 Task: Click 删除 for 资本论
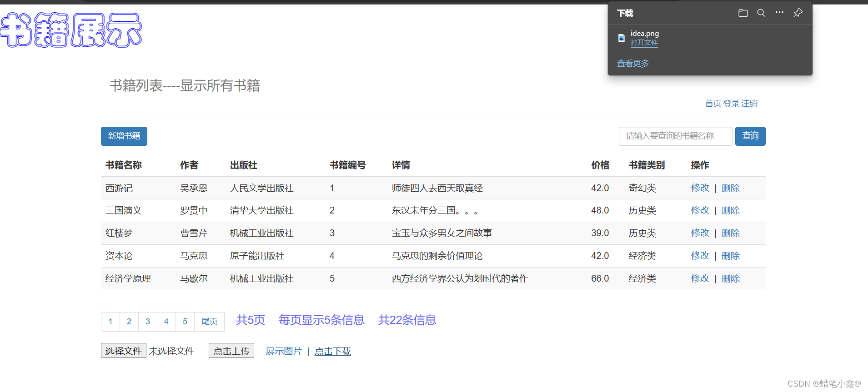pos(731,256)
